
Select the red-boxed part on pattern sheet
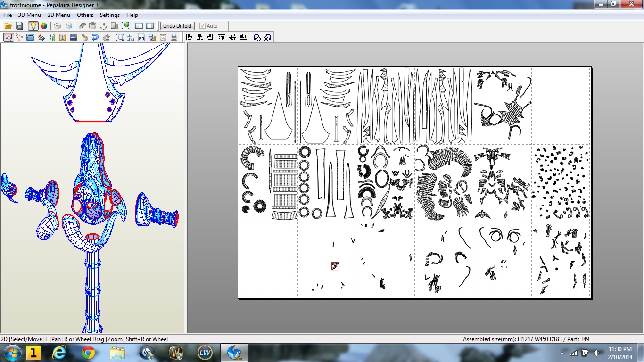[x=335, y=266]
